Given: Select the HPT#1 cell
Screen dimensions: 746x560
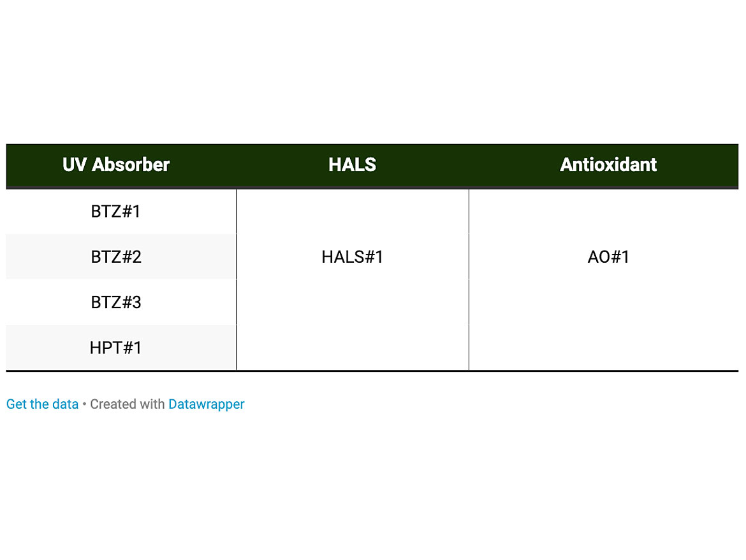Looking at the screenshot, I should [115, 348].
